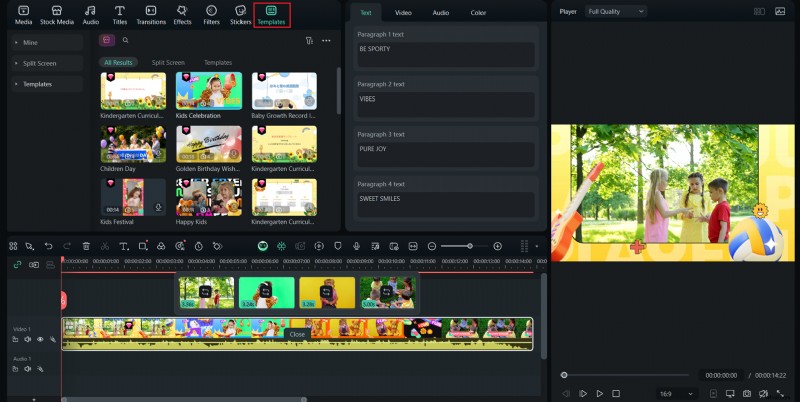Stop playback with square button
Screen dimensions: 800x402
point(616,394)
